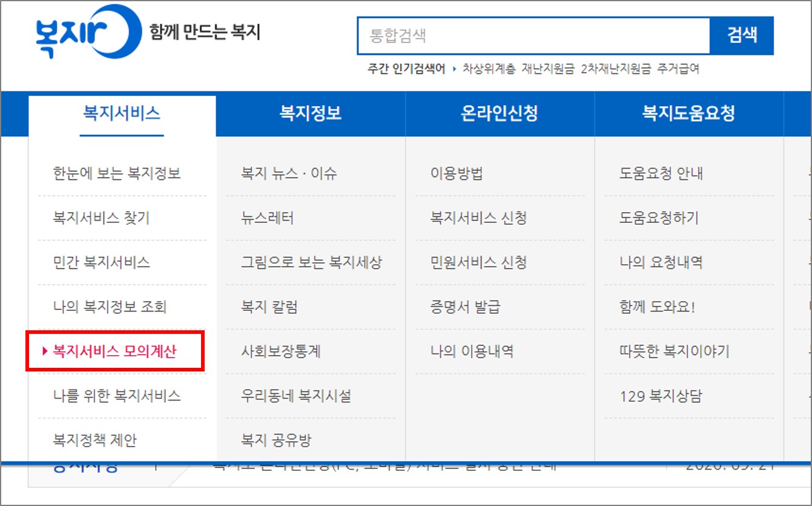Open 복지 공유방 menu item

pyautogui.click(x=276, y=440)
